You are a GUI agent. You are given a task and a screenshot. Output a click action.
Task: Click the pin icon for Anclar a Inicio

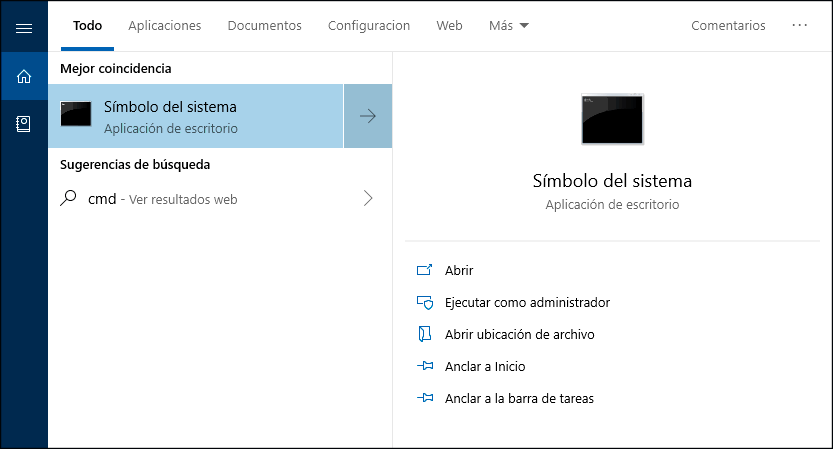pos(425,366)
